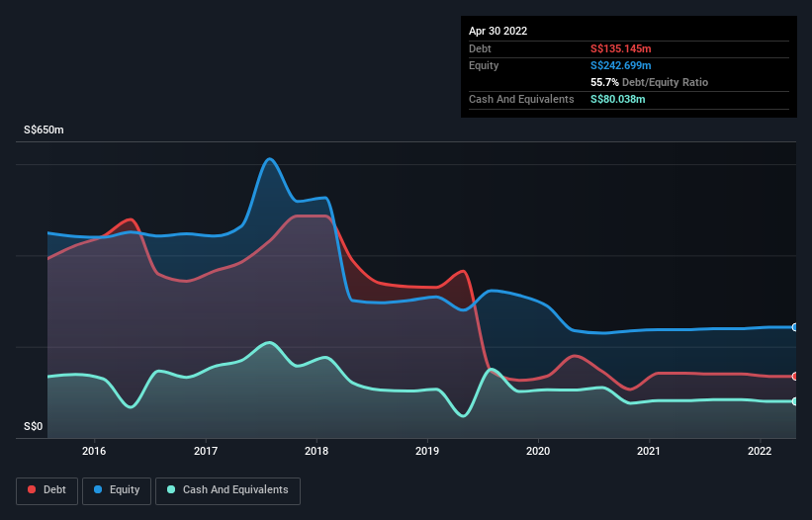Image resolution: width=812 pixels, height=520 pixels.
Task: Toggle the Equity series legend button
Action: tap(117, 490)
